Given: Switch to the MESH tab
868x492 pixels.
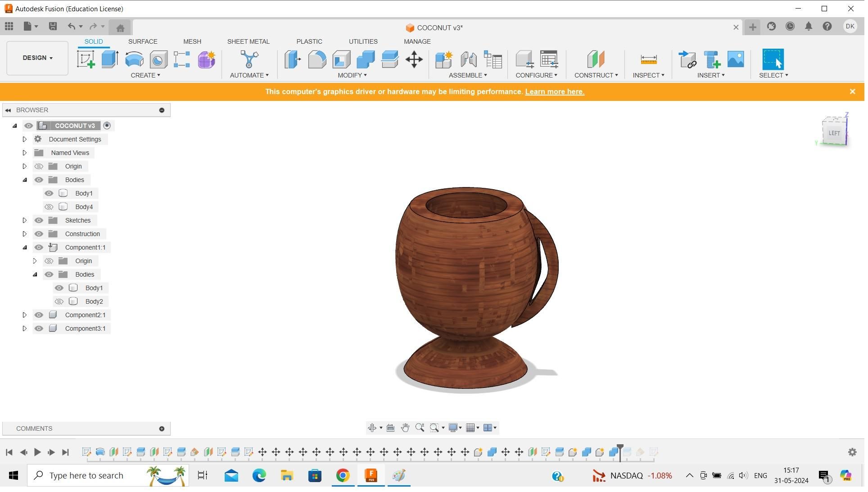Looking at the screenshot, I should [x=192, y=41].
